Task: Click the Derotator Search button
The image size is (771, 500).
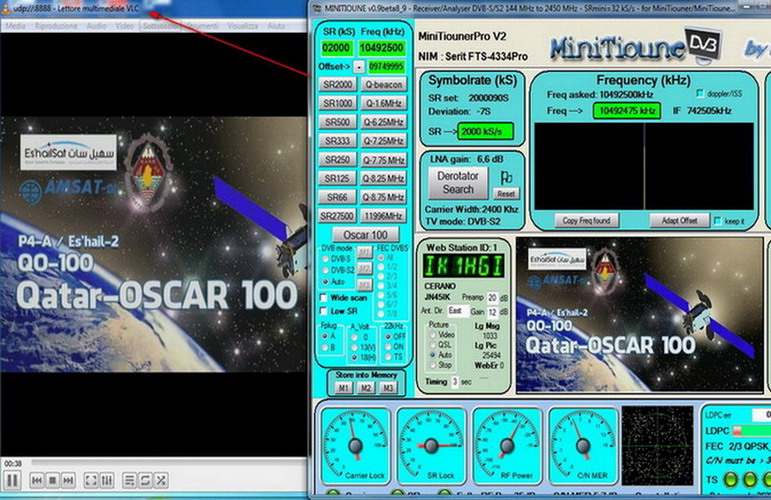Action: point(458,182)
